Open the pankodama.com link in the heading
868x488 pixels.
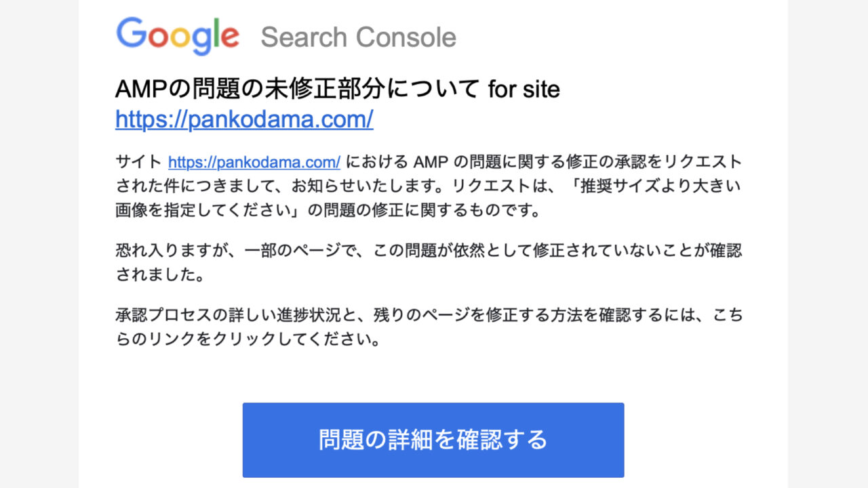coord(244,119)
